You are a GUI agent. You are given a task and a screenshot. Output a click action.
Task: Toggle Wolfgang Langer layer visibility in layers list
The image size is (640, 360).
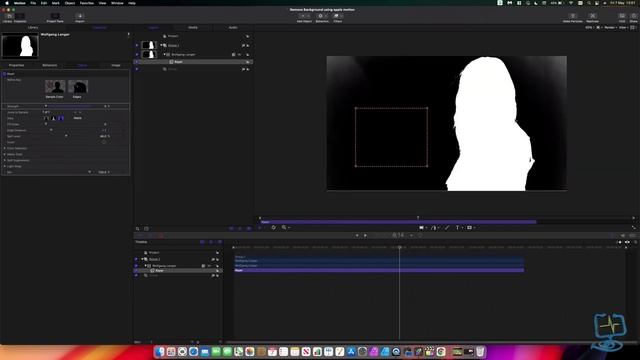click(x=137, y=54)
